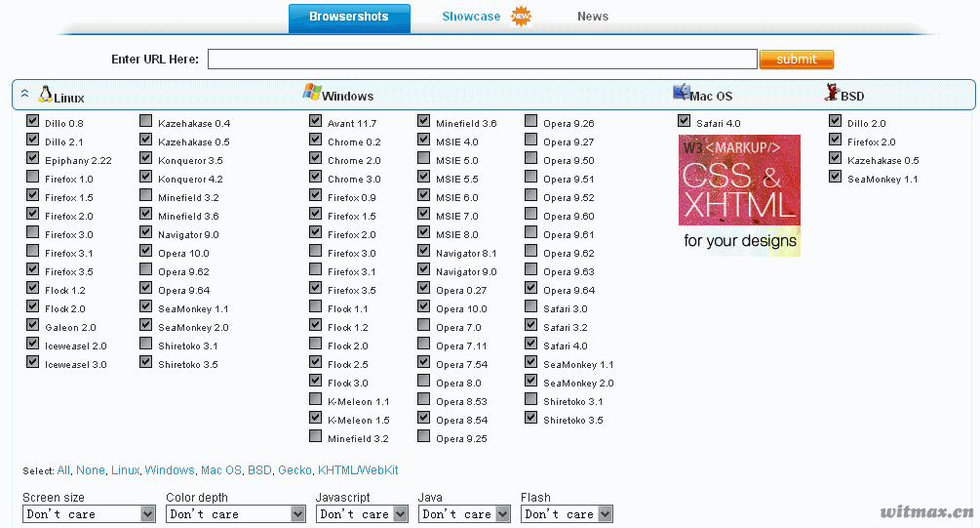
Task: Uncheck Epiphany 2.22
Action: point(32,157)
